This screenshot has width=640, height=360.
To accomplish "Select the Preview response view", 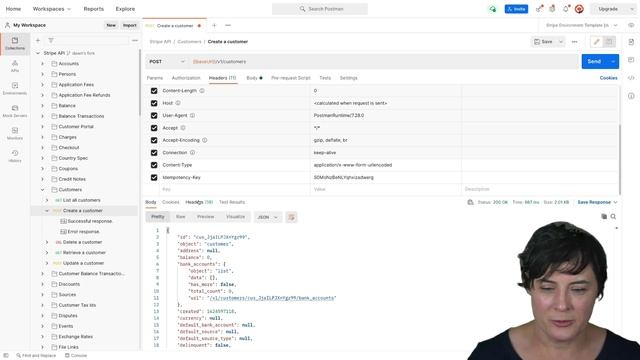I will [205, 217].
